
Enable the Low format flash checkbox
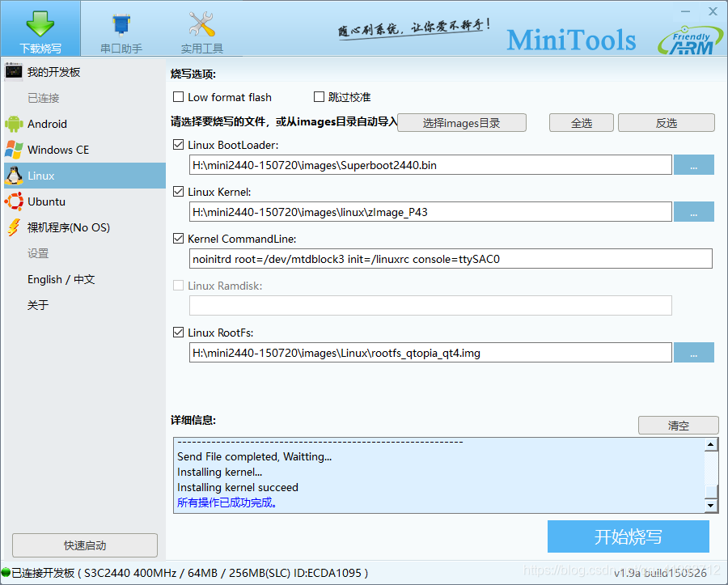178,96
